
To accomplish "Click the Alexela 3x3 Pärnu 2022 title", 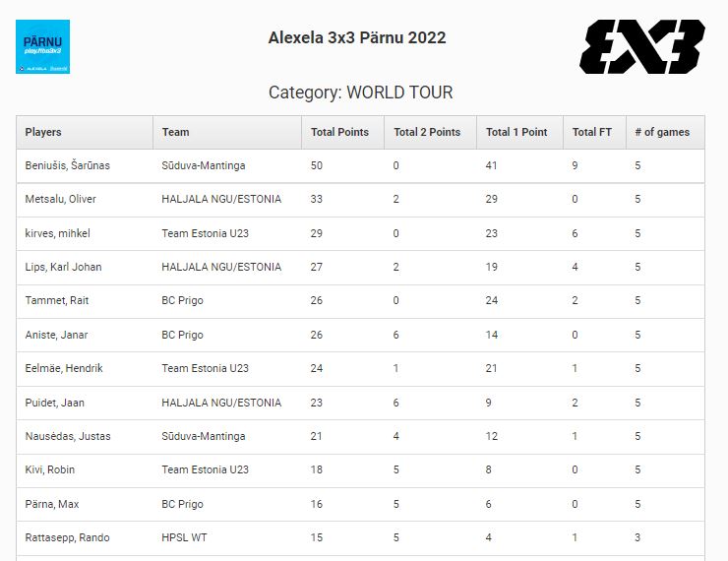I will pos(357,38).
